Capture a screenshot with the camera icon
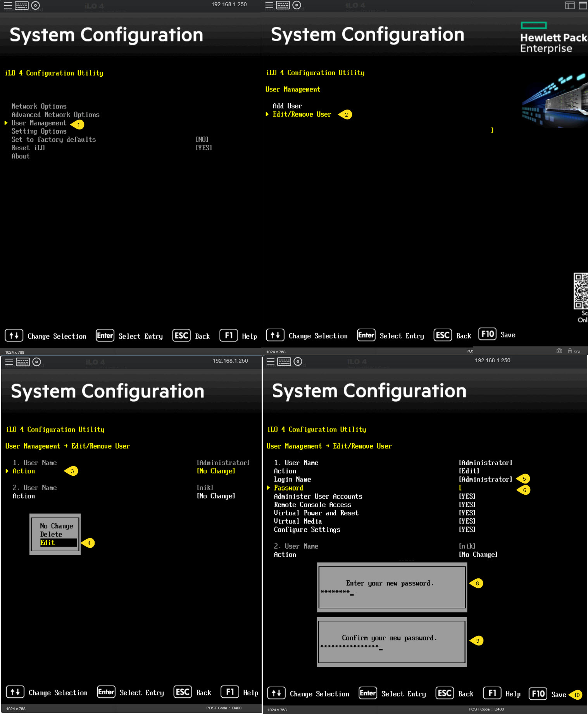Image resolution: width=588 pixels, height=714 pixels. pyautogui.click(x=559, y=351)
